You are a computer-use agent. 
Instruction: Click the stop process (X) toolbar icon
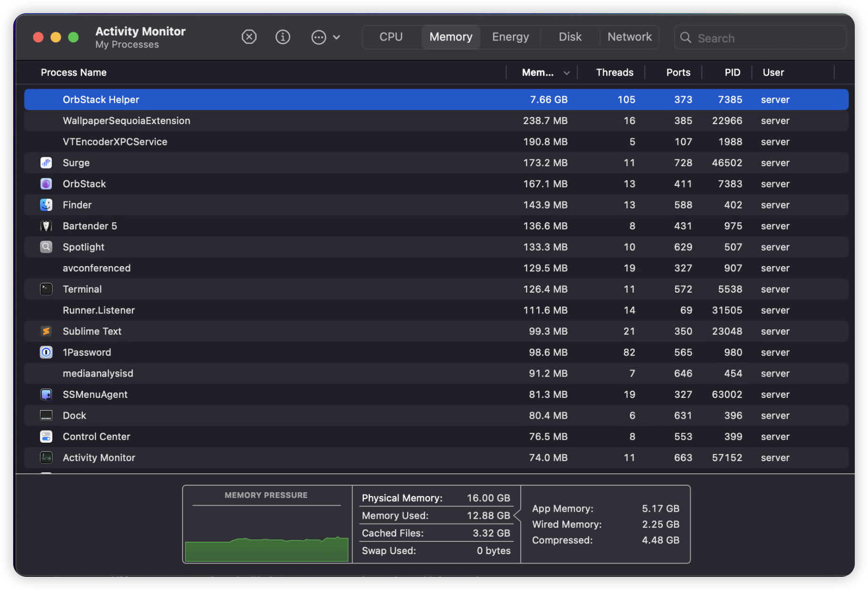point(249,37)
